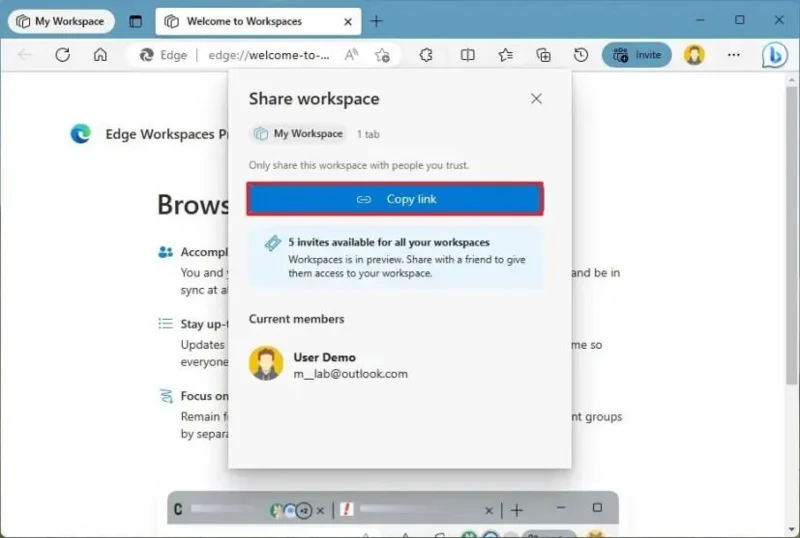Open the Bing chat sidebar icon
Screen dimensions: 800x538
(x=774, y=55)
